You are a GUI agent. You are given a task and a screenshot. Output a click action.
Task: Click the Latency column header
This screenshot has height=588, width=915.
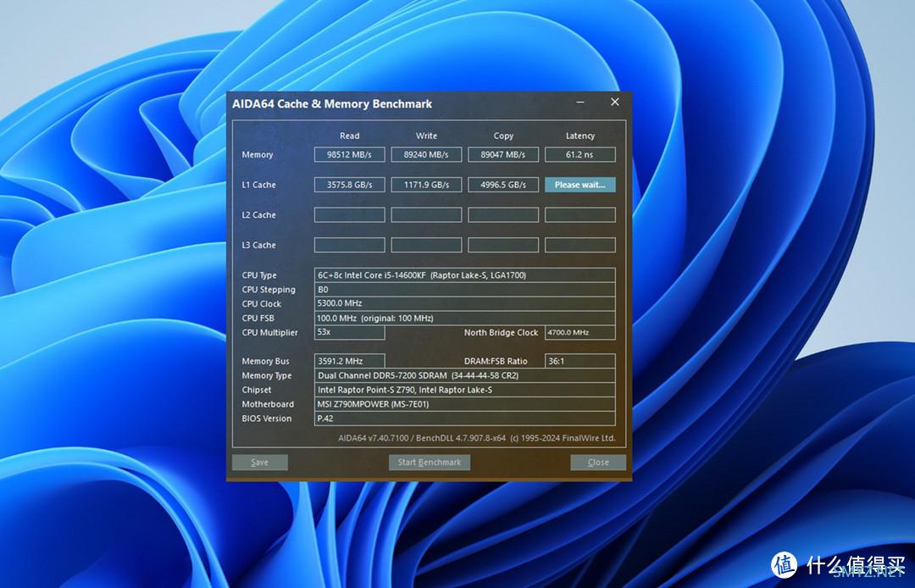click(x=580, y=136)
